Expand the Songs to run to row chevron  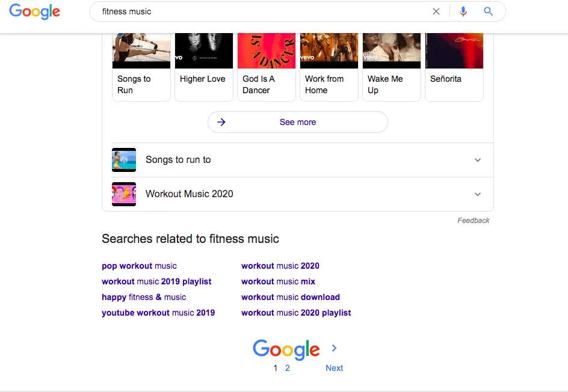(478, 160)
